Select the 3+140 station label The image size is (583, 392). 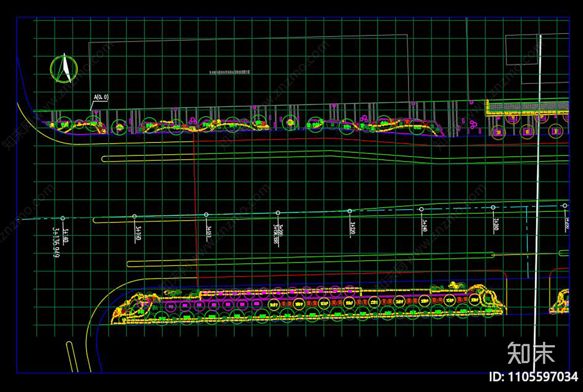[x=65, y=236]
